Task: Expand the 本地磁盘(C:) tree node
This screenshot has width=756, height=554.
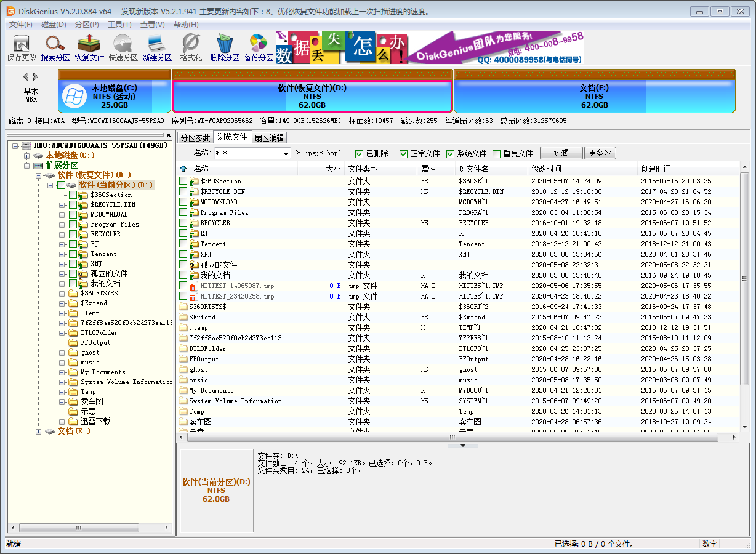Action: point(26,156)
